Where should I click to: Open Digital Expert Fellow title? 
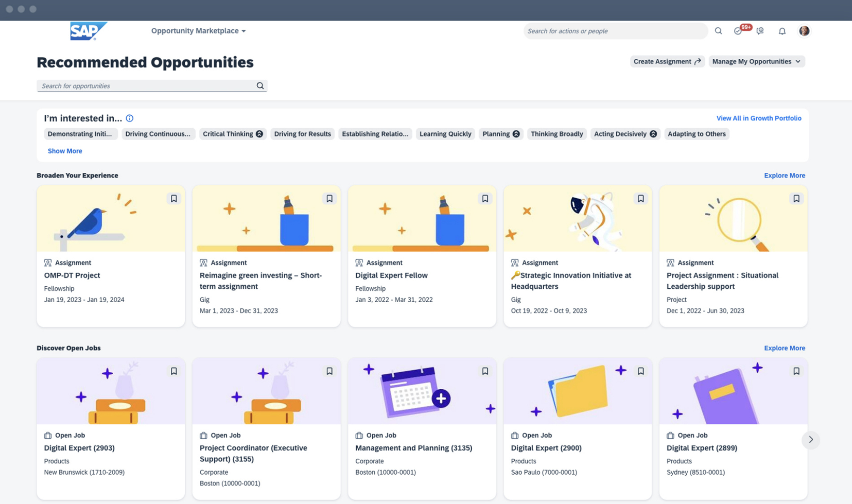coord(391,275)
